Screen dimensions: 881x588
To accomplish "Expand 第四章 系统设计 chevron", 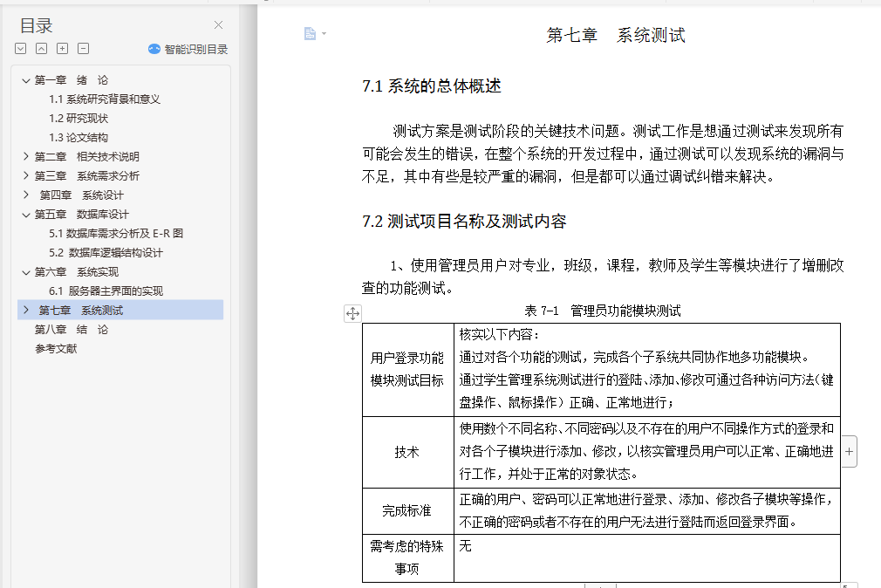I will click(x=26, y=195).
